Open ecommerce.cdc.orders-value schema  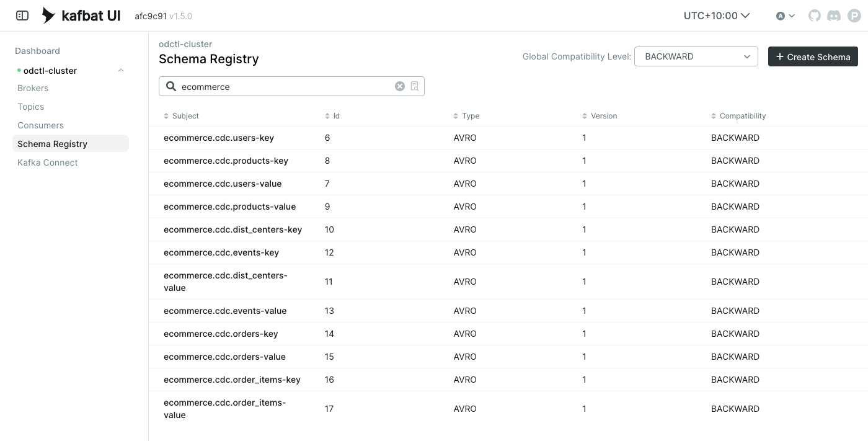click(x=224, y=357)
